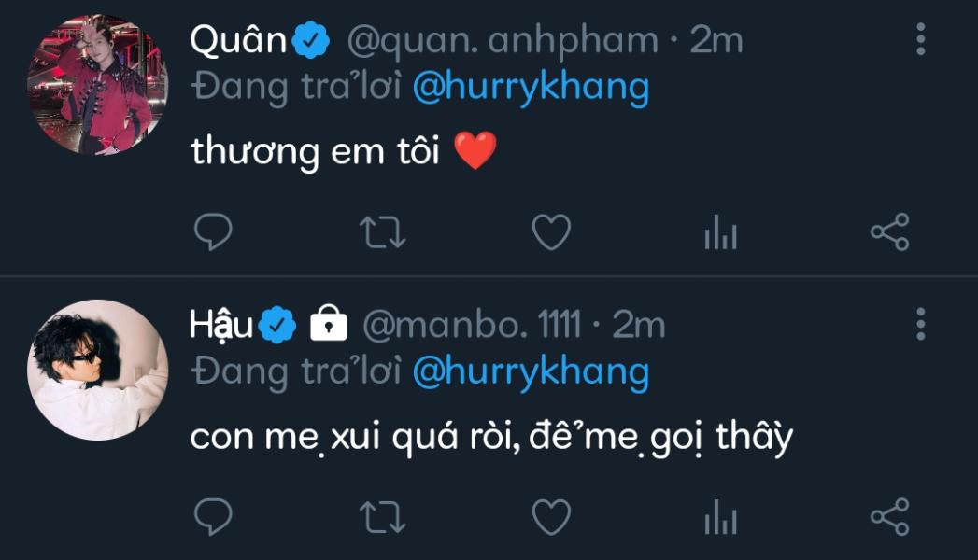Retweet Quân's 'thương em tôi' post
Viewport: 978px width, 560px height.
click(x=382, y=231)
